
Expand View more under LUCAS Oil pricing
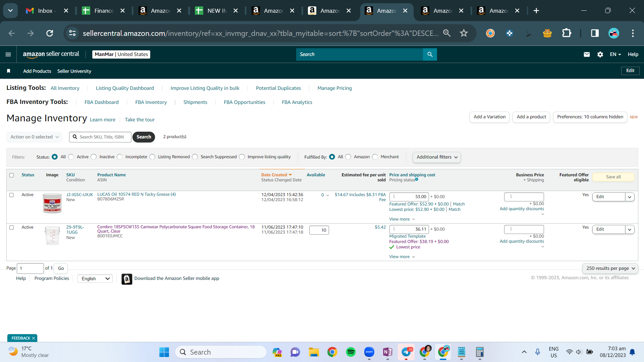[x=402, y=219]
